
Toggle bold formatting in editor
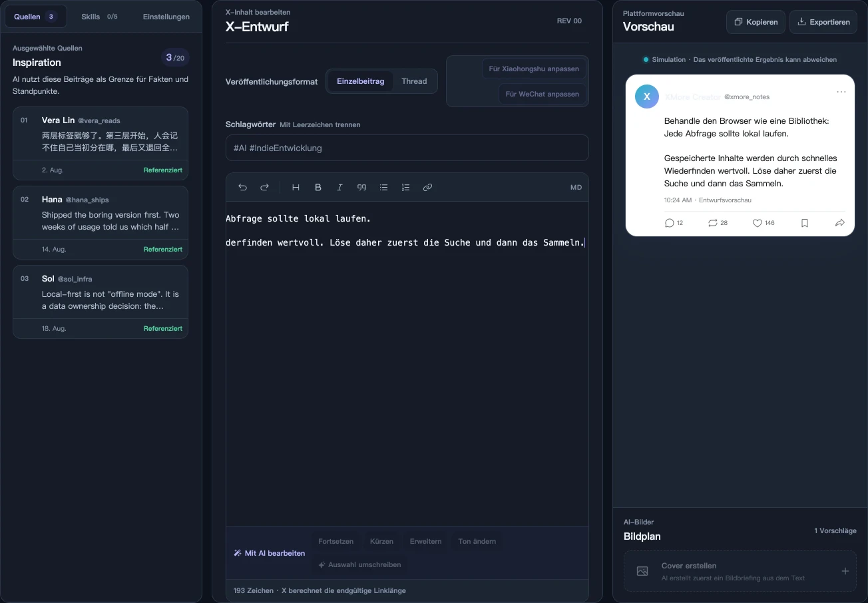(x=318, y=188)
